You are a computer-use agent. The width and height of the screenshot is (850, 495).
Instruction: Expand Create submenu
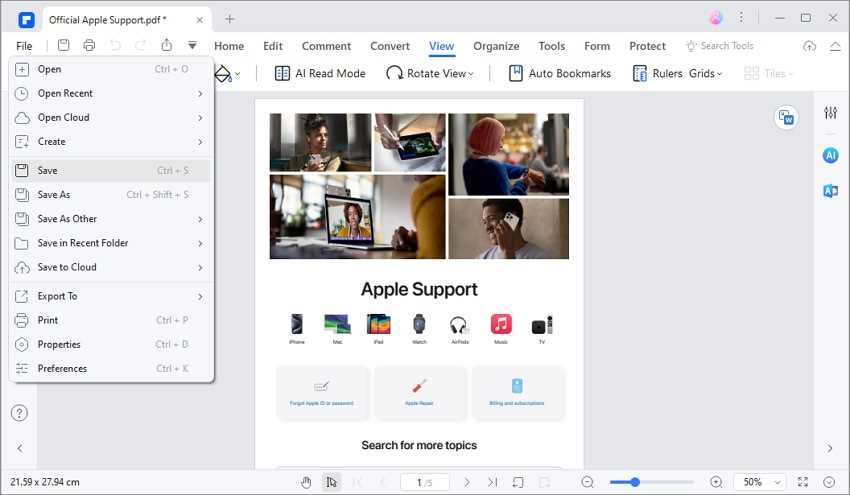tap(110, 142)
